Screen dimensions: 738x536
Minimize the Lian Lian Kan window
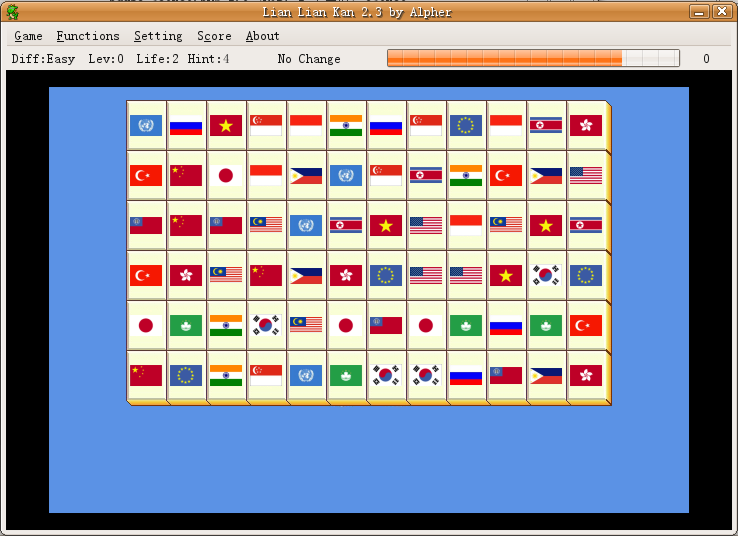(699, 11)
